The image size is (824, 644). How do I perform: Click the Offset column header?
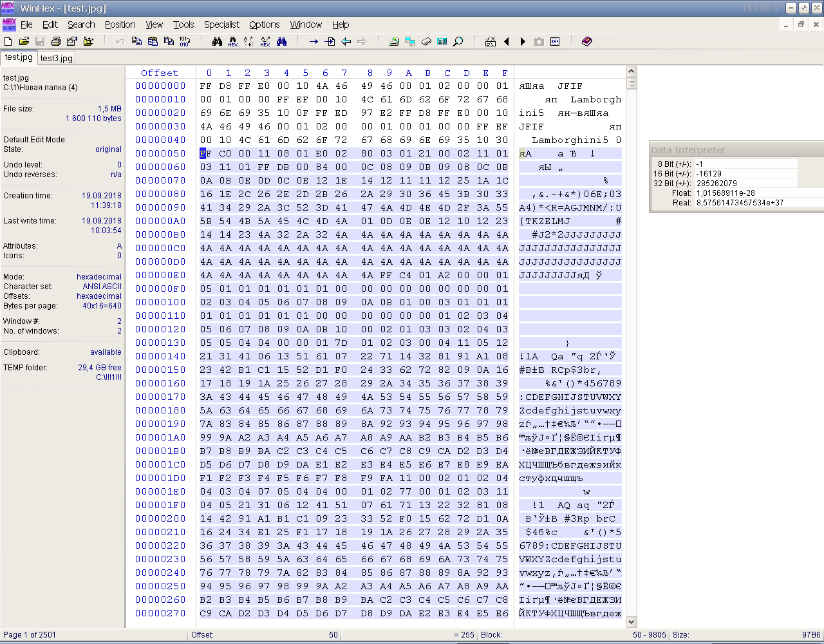160,73
